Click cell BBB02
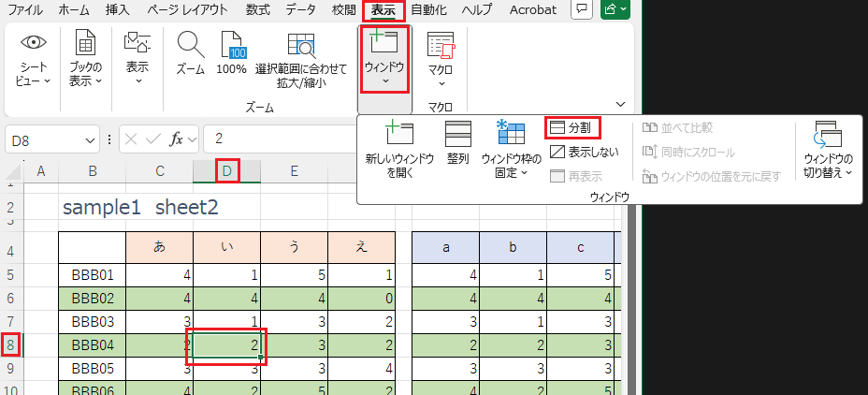The image size is (868, 395). tap(93, 299)
